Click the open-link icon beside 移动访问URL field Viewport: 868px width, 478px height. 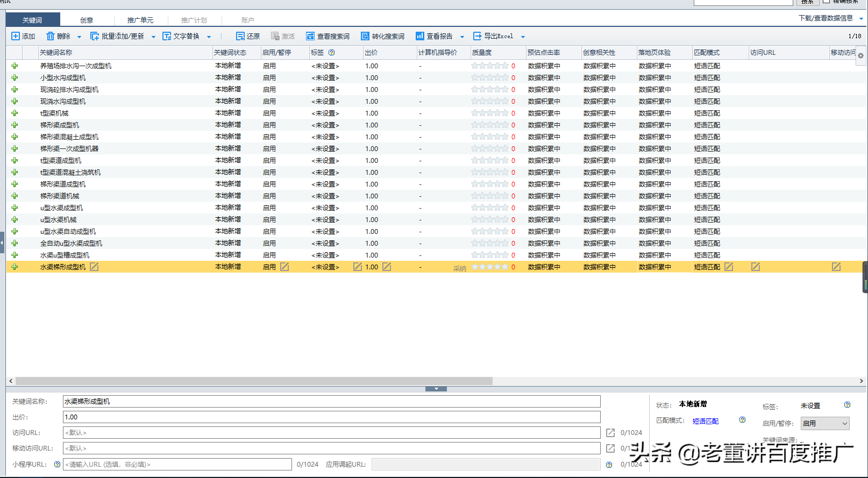[x=610, y=448]
